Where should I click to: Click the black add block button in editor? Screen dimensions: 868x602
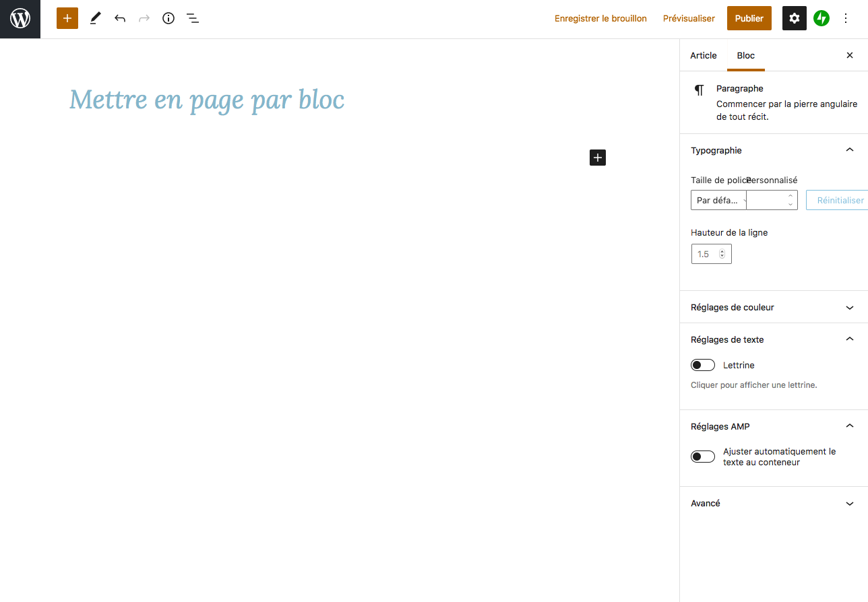point(598,158)
